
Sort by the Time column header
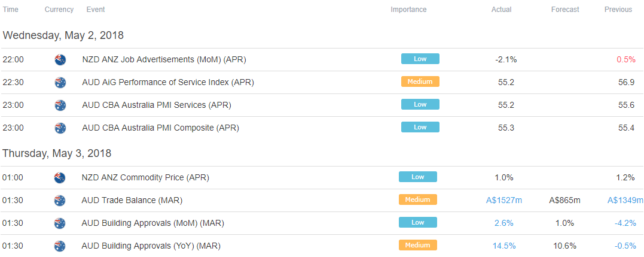click(11, 10)
